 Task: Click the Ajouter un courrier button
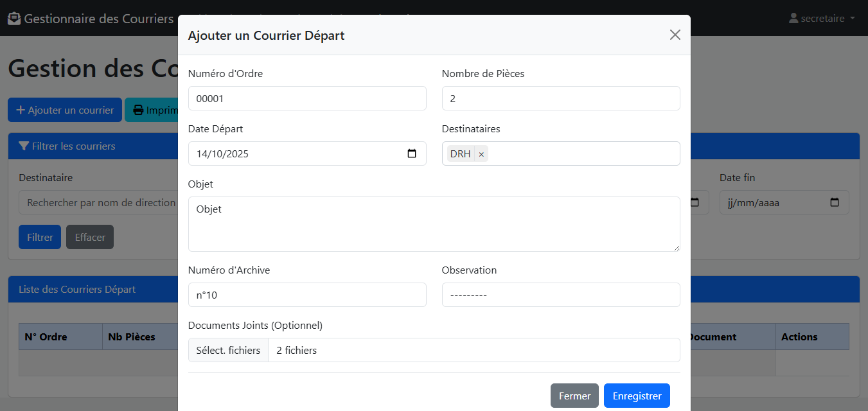(65, 110)
